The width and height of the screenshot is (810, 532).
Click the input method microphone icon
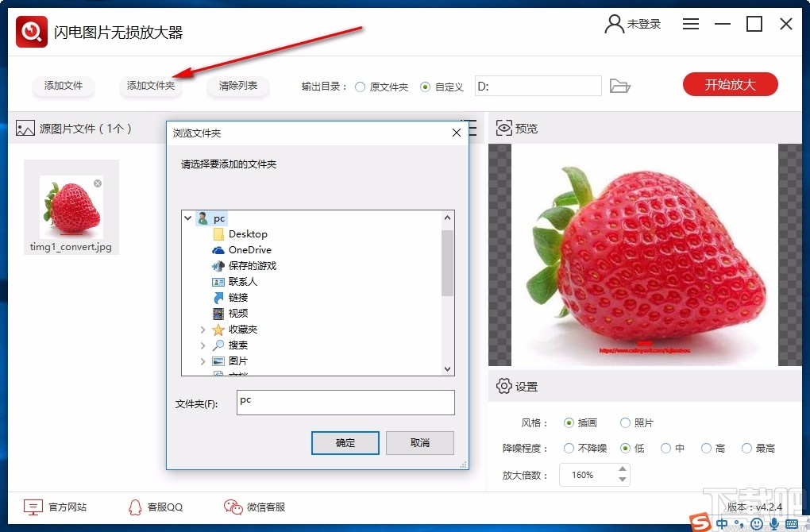tap(773, 524)
